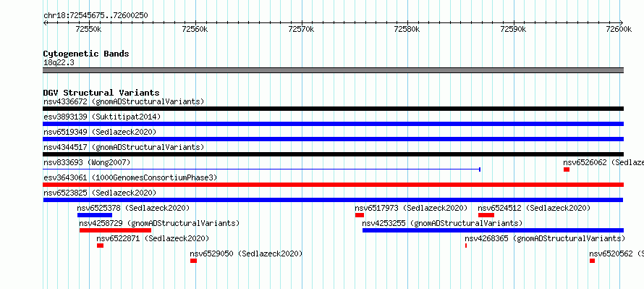Click the 72560k ruler tick
The width and height of the screenshot is (644, 289).
195,29
